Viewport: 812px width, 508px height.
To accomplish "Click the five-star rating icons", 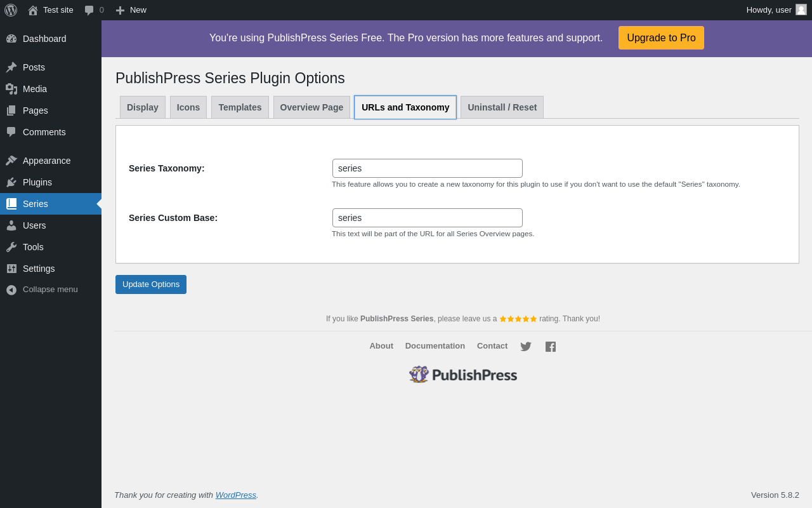I will pos(518,319).
